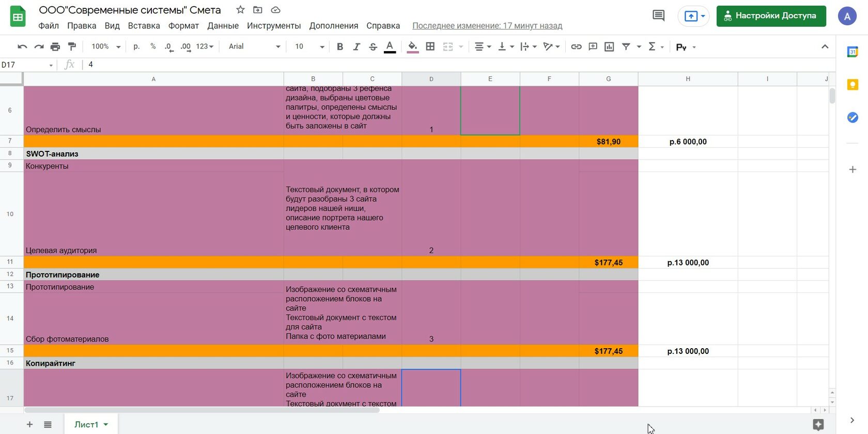Toggle strikethrough formatting
This screenshot has width=868, height=434.
pos(373,47)
